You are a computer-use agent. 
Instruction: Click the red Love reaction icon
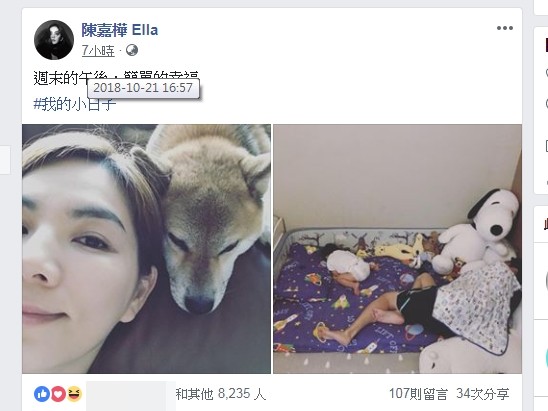(x=58, y=394)
